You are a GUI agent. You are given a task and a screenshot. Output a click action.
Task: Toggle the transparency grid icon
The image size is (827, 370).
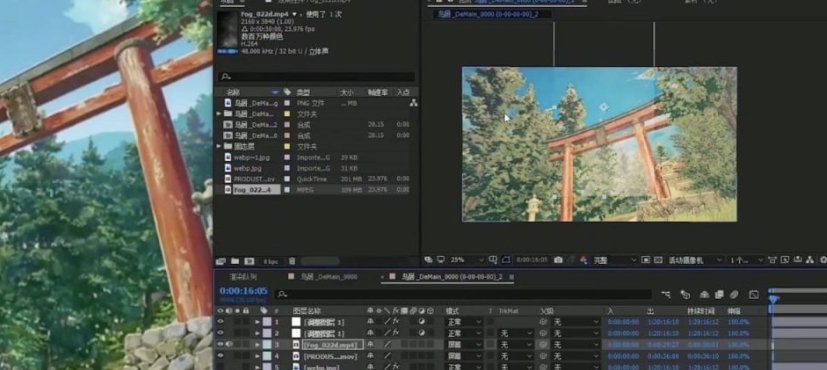pyautogui.click(x=658, y=260)
